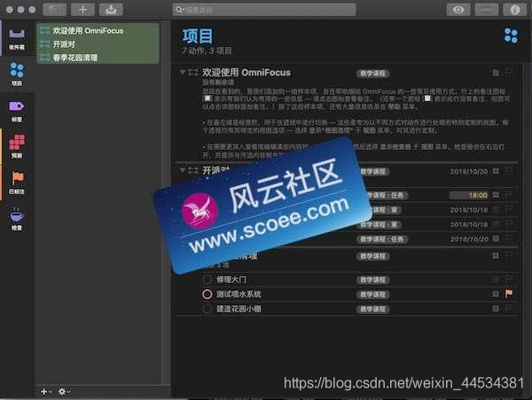Click the tag on 建造花园小棚 row

372,309
